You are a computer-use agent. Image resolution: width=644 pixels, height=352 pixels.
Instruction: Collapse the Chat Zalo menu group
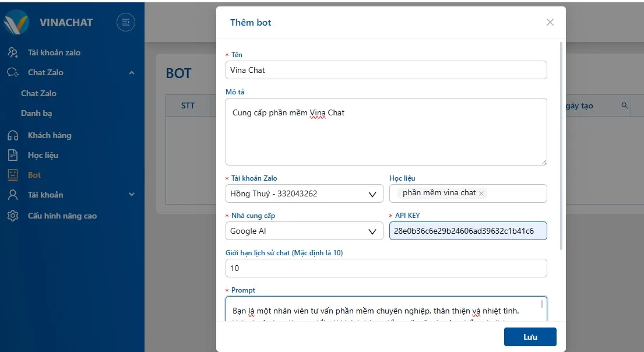point(132,73)
